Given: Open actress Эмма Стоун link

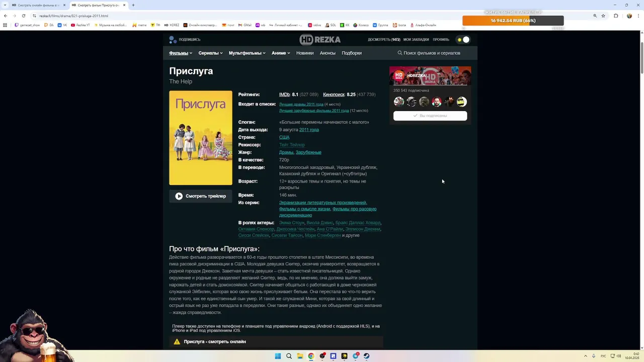Looking at the screenshot, I should pyautogui.click(x=292, y=223).
